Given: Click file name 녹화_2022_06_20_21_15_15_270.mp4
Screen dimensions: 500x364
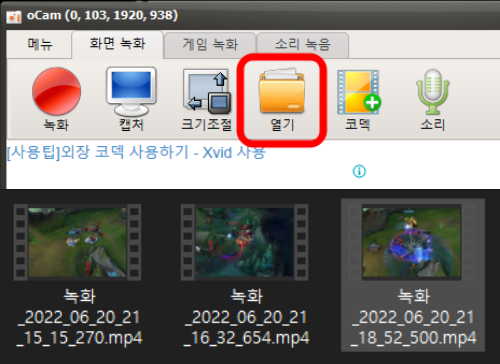Looking at the screenshot, I should click(79, 317).
